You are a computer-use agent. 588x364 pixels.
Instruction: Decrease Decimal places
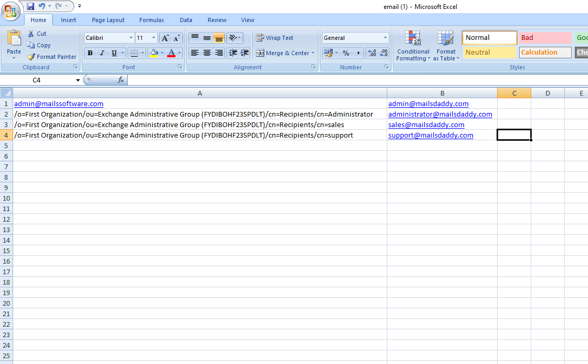tap(384, 53)
